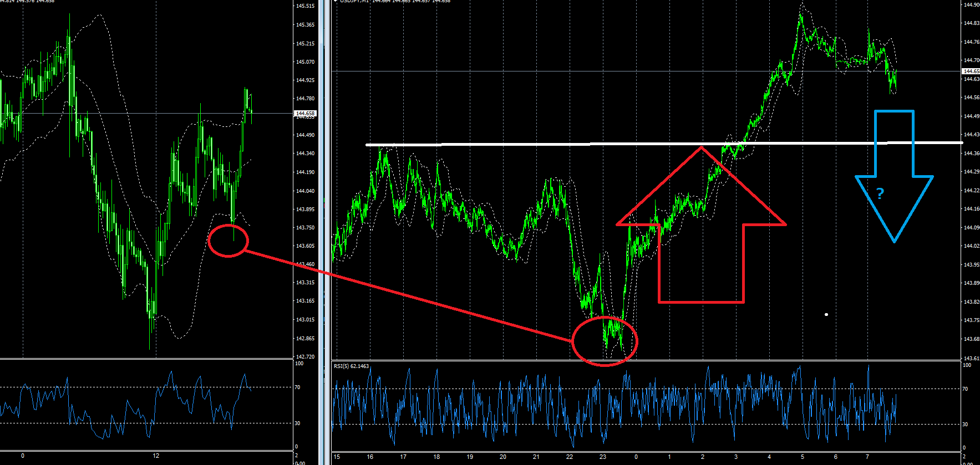This screenshot has width=980, height=465.
Task: Select hour 20 on right chart time axis
Action: [503, 457]
